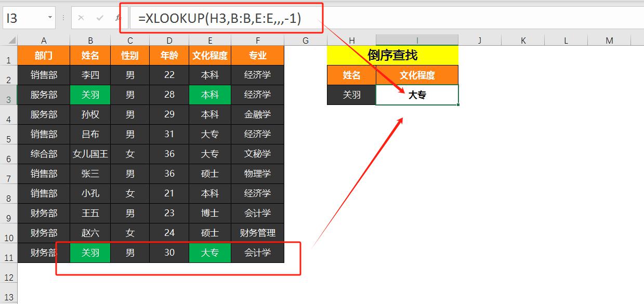Select column L header

point(566,41)
